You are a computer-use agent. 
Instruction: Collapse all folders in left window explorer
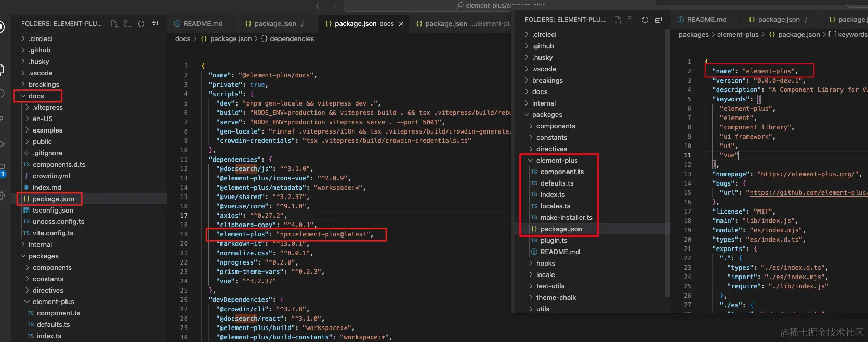tap(155, 24)
